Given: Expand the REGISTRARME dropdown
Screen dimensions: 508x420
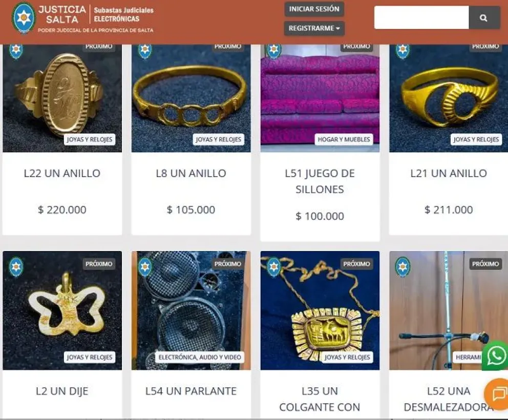Looking at the screenshot, I should point(314,28).
